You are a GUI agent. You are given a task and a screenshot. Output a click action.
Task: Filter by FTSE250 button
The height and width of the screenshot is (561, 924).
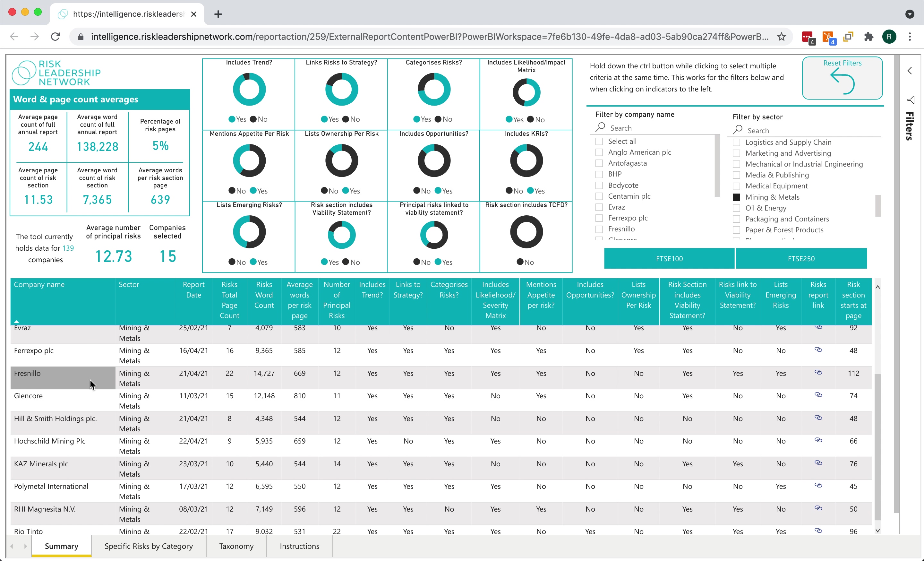coord(801,259)
